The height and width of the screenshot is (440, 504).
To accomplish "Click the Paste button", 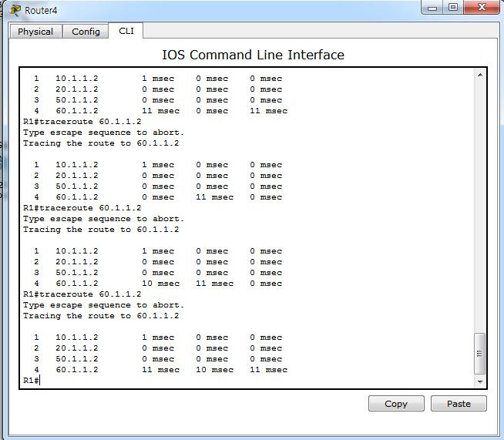I will click(x=459, y=403).
